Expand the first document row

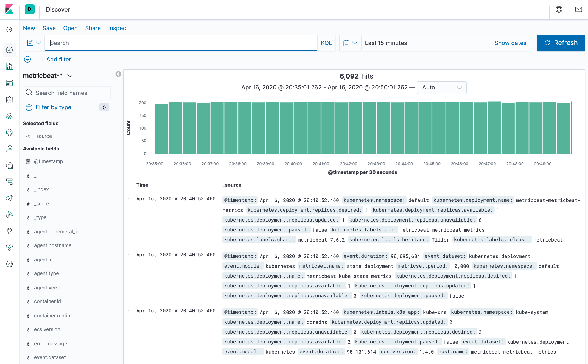click(x=128, y=198)
